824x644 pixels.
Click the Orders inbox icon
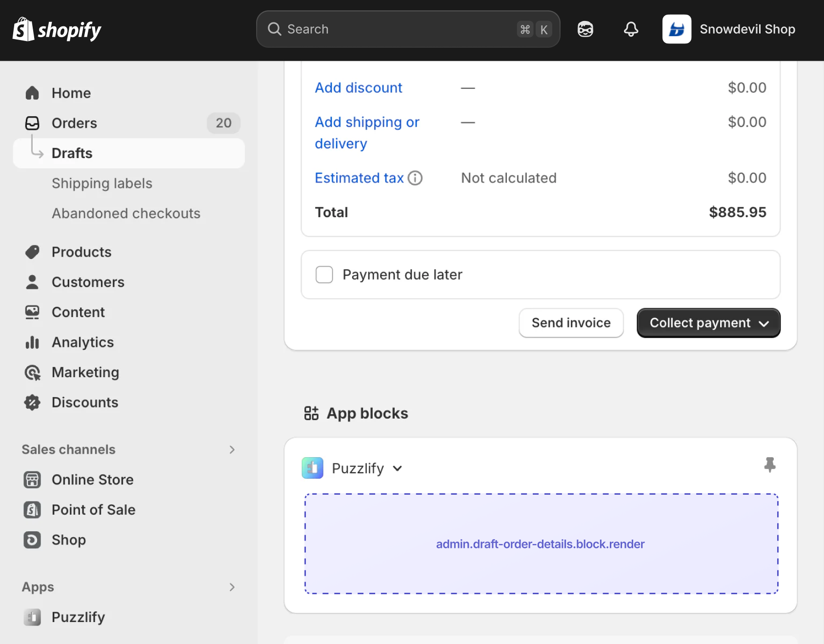click(x=32, y=123)
